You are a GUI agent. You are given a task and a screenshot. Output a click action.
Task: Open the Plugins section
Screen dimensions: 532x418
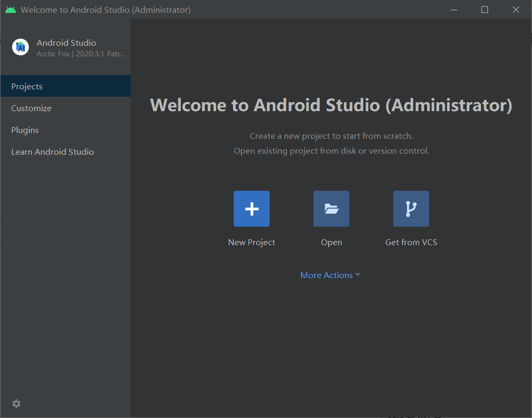(24, 130)
